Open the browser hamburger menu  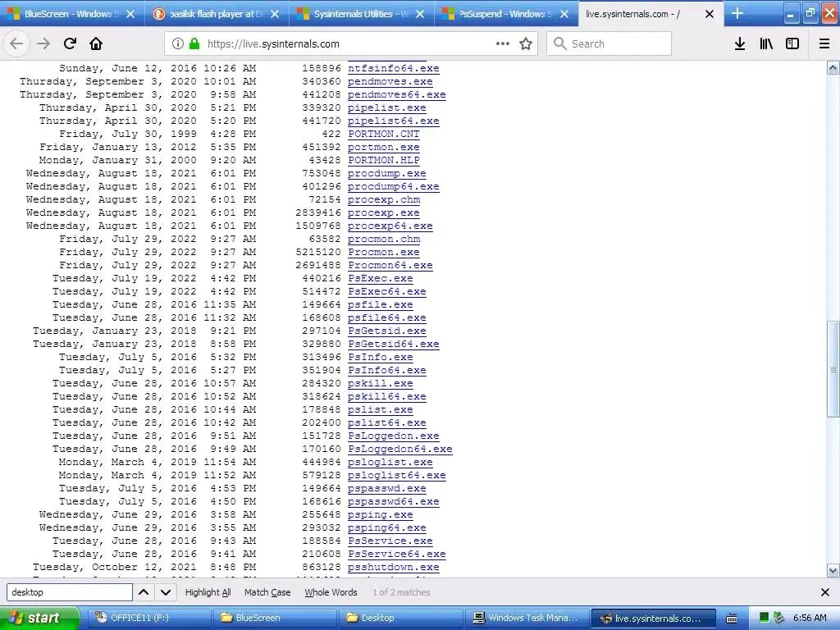click(x=824, y=44)
